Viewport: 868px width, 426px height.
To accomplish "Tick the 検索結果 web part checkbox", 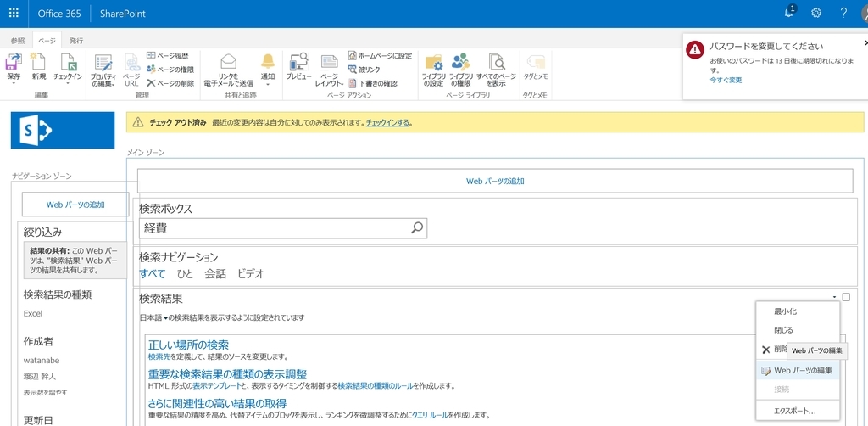I will point(846,297).
